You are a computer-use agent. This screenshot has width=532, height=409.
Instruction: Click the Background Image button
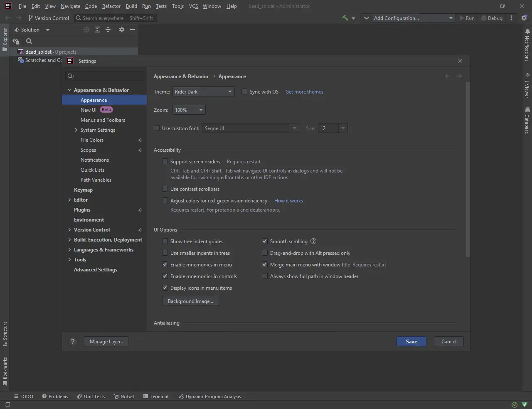coord(190,301)
